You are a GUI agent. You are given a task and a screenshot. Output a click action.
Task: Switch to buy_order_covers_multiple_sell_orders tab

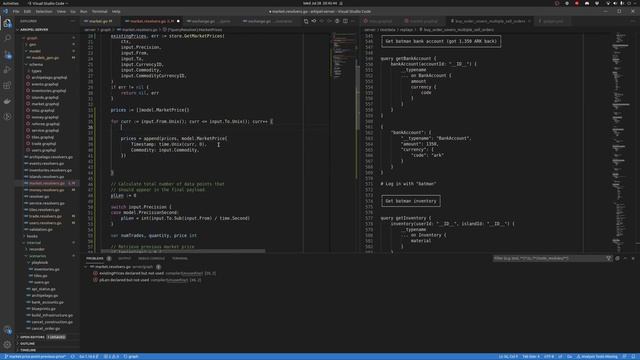tap(491, 21)
